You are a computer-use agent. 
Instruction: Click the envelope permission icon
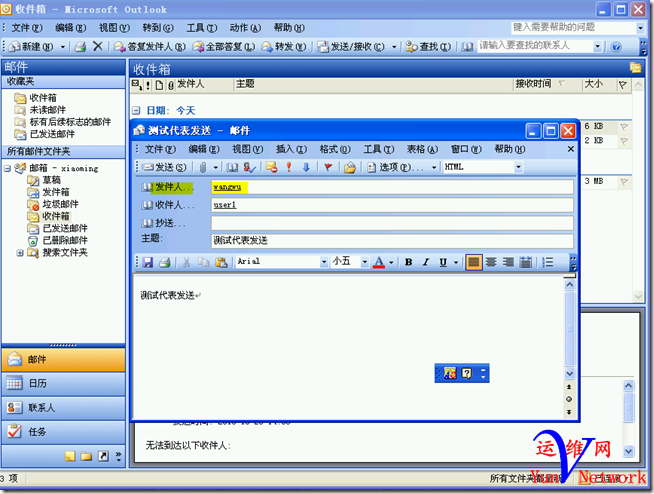click(x=272, y=167)
